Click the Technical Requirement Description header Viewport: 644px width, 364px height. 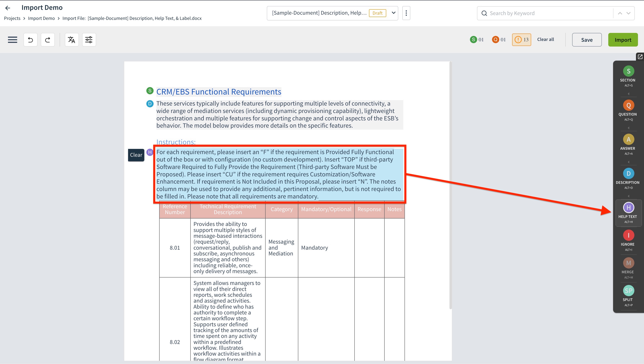click(x=228, y=209)
